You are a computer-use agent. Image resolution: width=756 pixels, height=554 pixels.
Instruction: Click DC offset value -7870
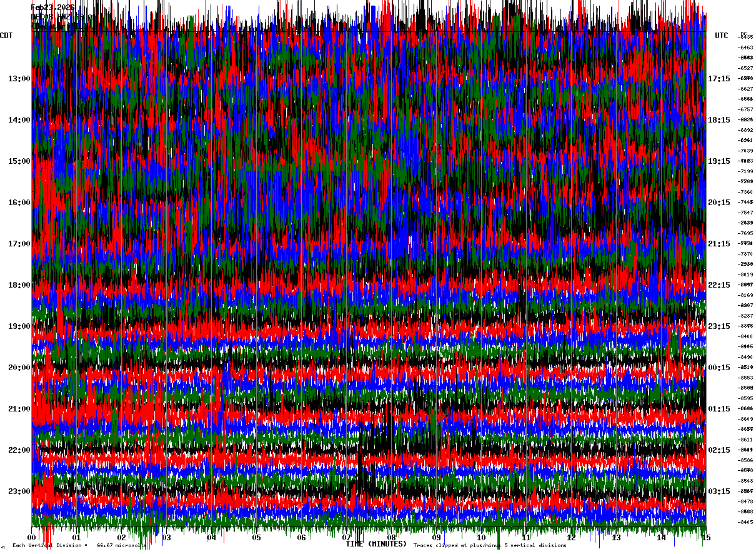pos(746,254)
